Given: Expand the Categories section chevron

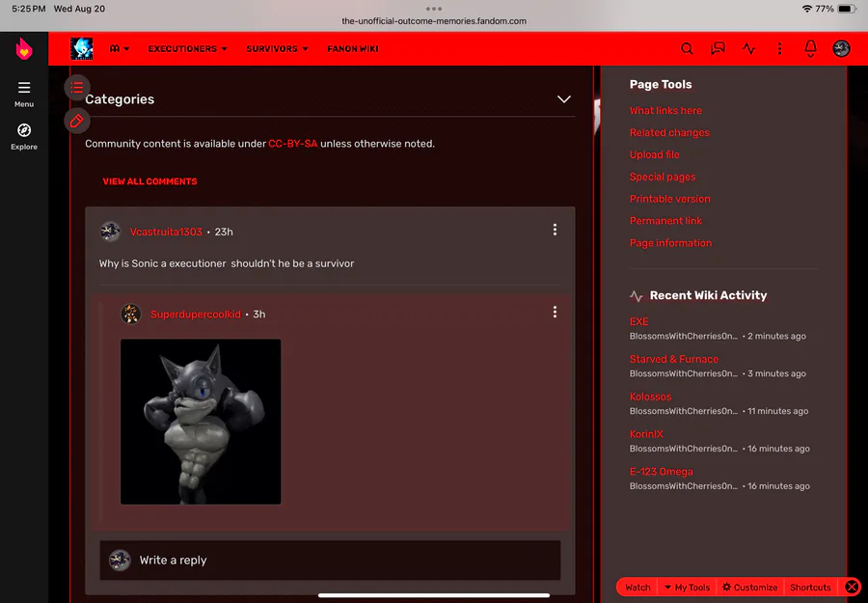Looking at the screenshot, I should point(563,99).
